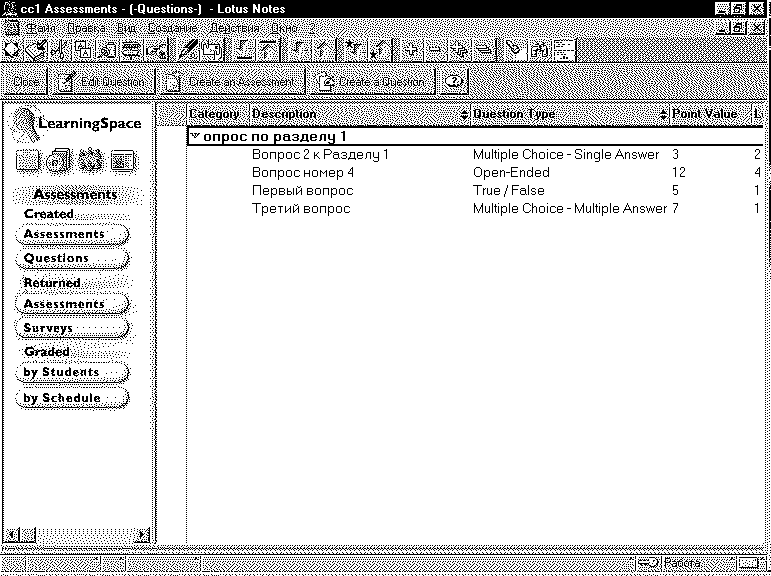Viewport: 771px width, 576px height.
Task: Open Graded by Schedule view
Action: 72,398
